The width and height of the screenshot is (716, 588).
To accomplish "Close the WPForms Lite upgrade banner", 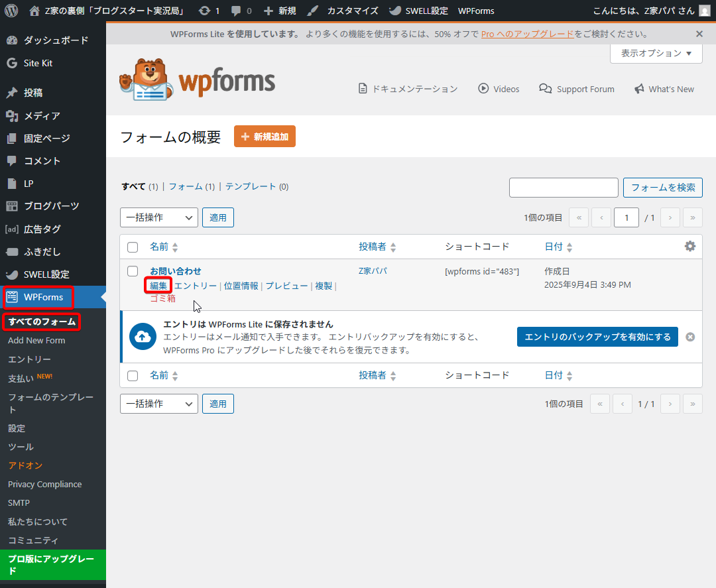I will pyautogui.click(x=699, y=34).
